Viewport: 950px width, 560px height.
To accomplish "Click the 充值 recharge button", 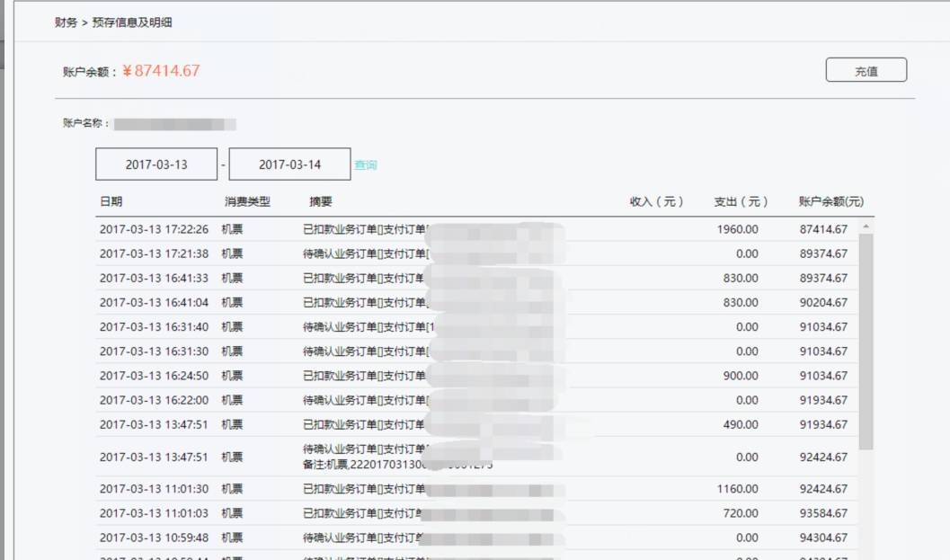I will (x=866, y=71).
